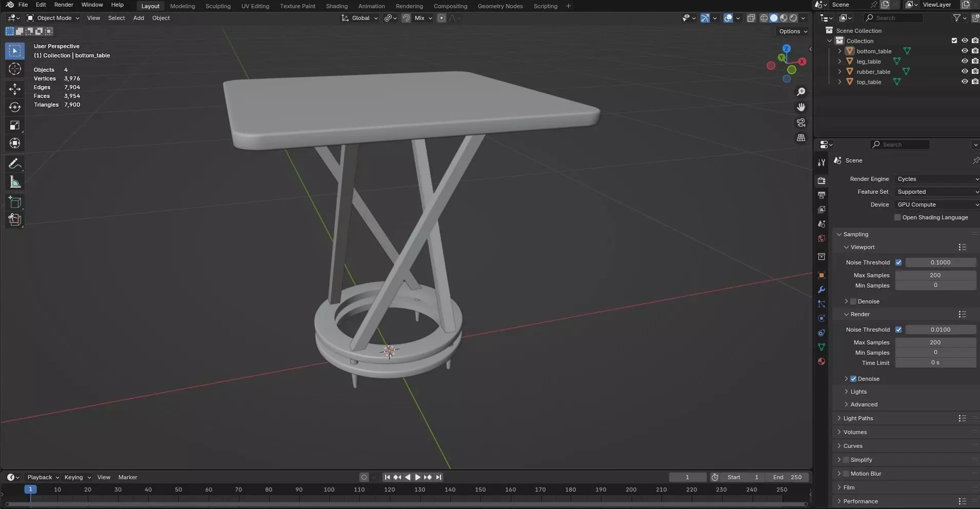Expand the leg_table tree item

[x=839, y=61]
